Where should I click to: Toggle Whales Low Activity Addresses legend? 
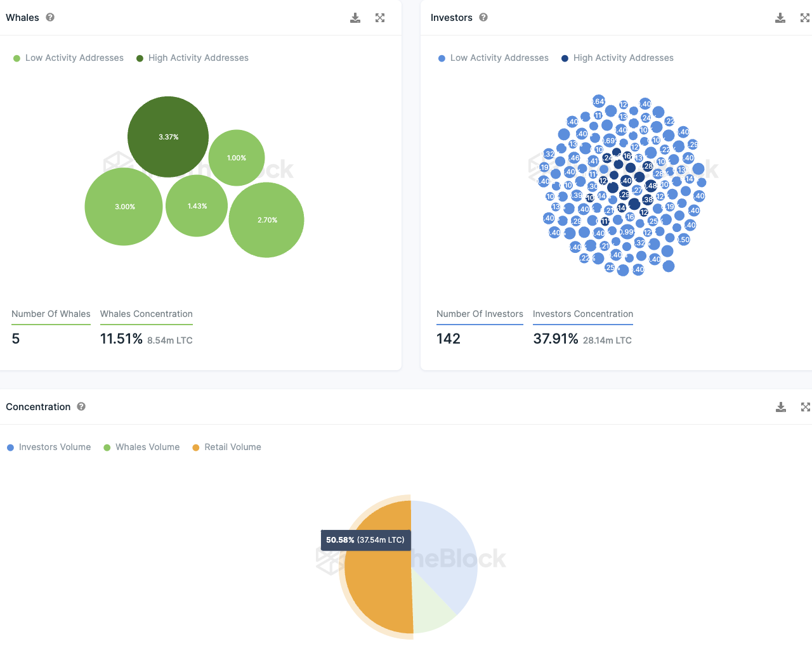69,58
